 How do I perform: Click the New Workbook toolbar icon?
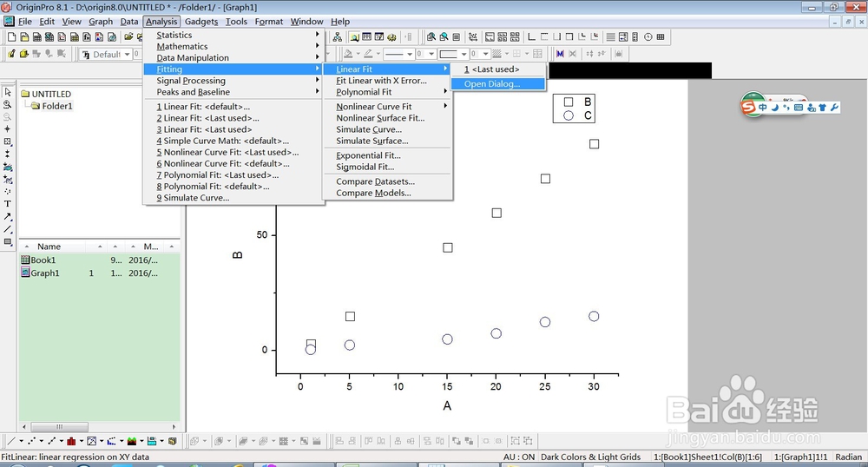[x=36, y=37]
